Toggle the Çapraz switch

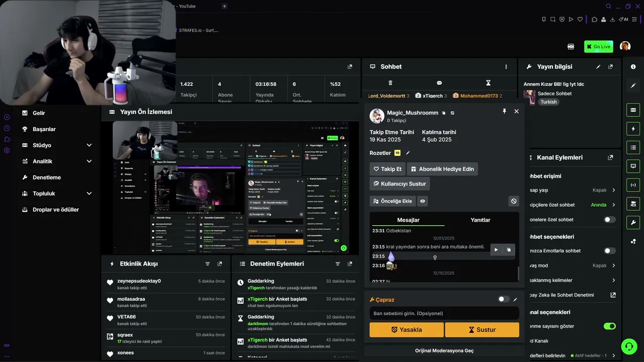click(x=504, y=299)
